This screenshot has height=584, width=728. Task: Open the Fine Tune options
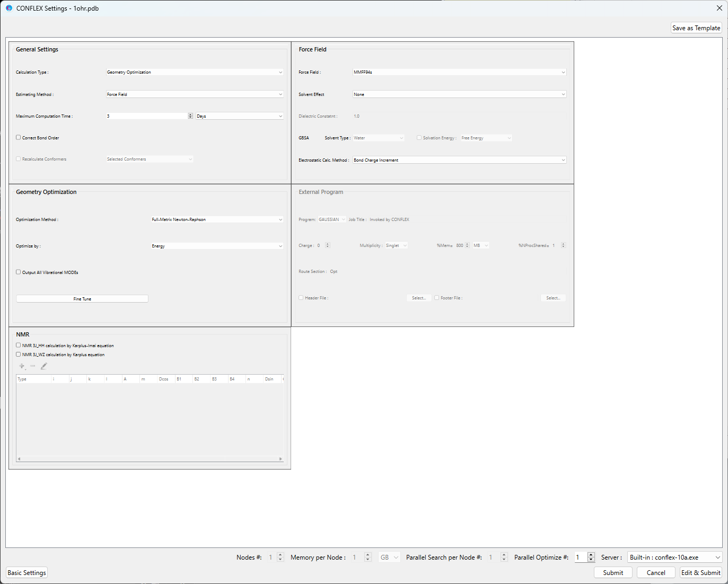(82, 298)
